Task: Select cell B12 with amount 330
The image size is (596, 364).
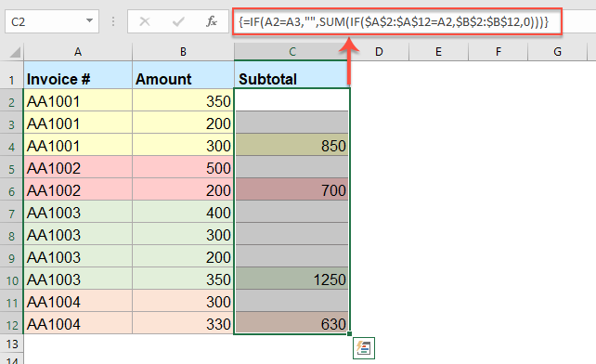Action: click(x=183, y=323)
